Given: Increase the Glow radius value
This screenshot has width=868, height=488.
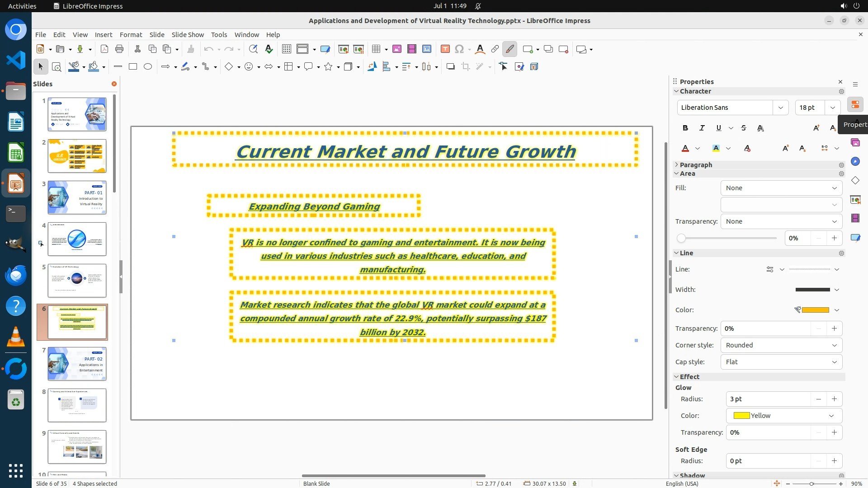Looking at the screenshot, I should click(x=834, y=399).
